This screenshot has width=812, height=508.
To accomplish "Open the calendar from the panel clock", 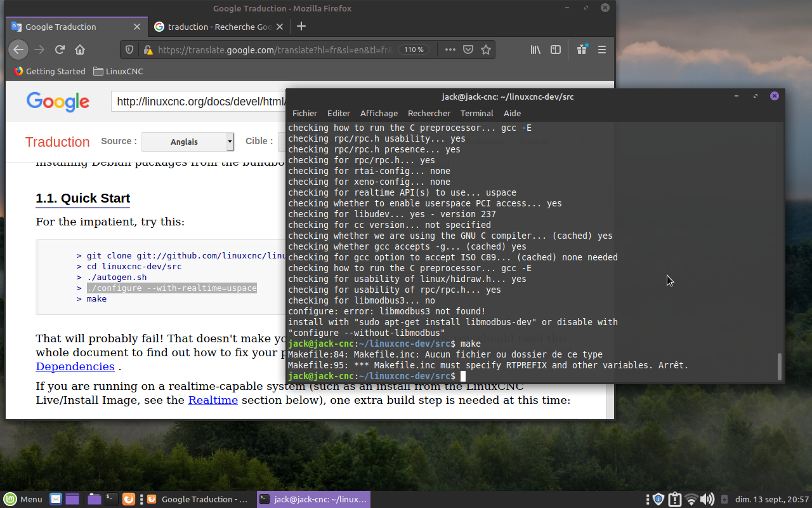I will [x=772, y=499].
